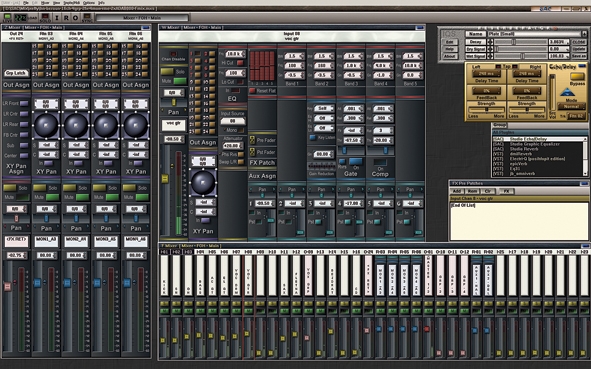Click the Echo/Delay blue pyramid icon

pyautogui.click(x=568, y=92)
